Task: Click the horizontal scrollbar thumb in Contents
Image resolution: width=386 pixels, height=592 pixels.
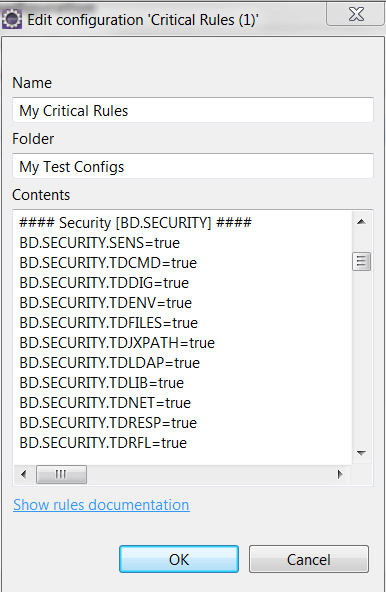Action: [x=61, y=474]
